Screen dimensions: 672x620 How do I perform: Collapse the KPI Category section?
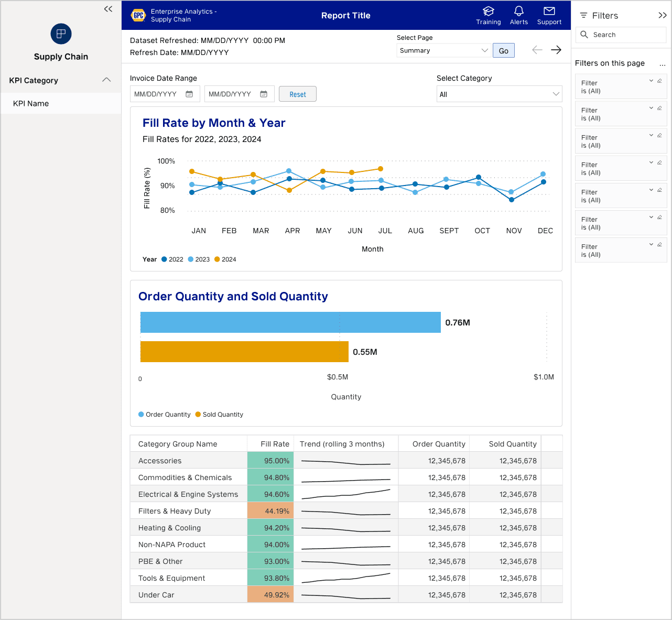[x=106, y=80]
